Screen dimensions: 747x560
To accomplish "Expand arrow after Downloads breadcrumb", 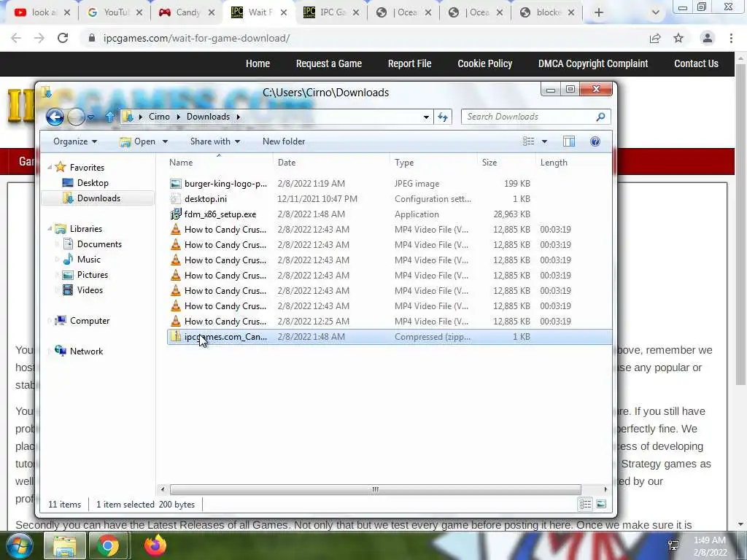I will 238,117.
